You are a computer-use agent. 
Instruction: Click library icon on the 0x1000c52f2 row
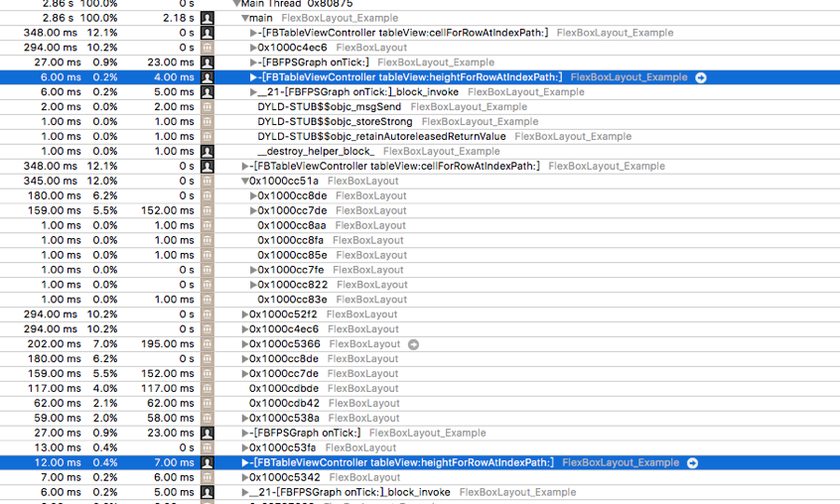pos(208,315)
